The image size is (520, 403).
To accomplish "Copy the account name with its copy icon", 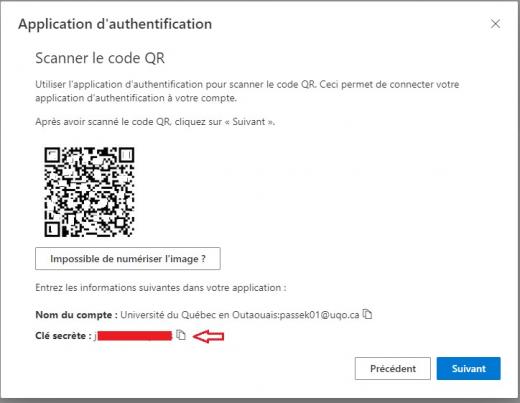I will tap(367, 314).
